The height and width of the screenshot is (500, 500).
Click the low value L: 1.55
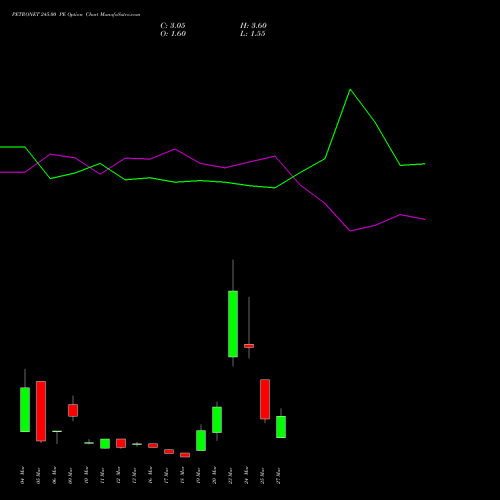(x=253, y=34)
